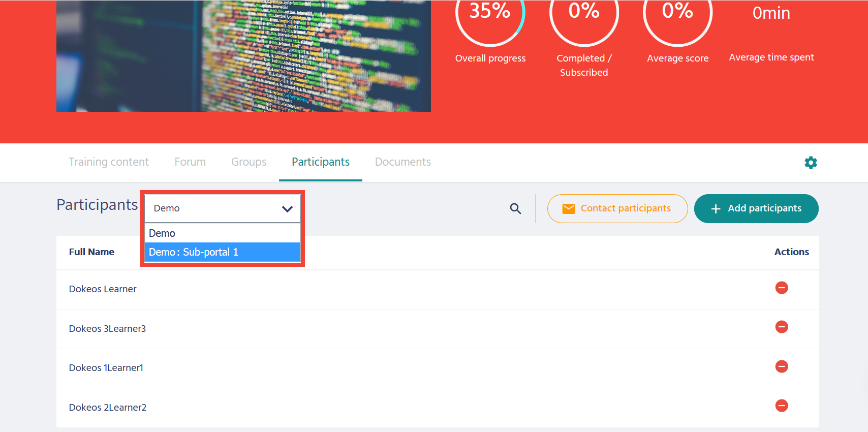Click the plus icon in Add participants

[716, 209]
